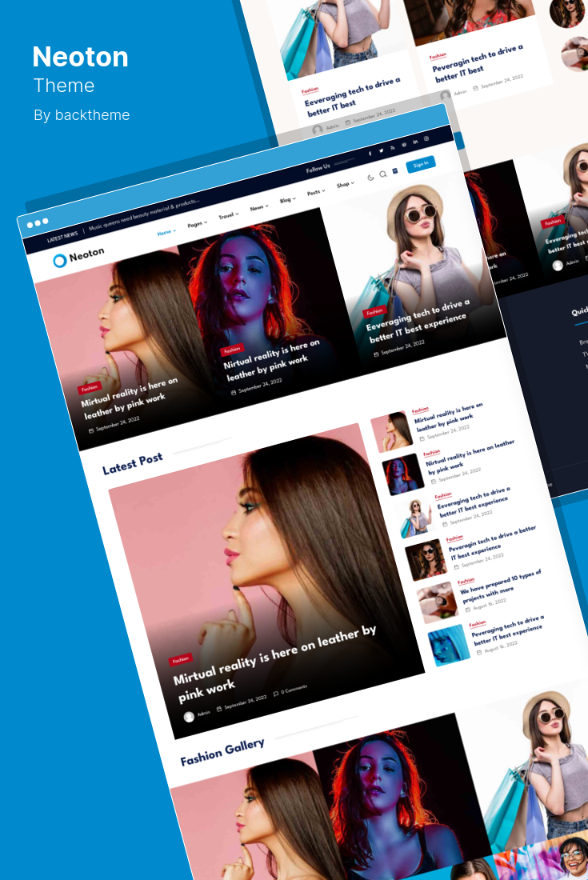Screen dimensions: 588x880
Task: Open the large 'Mirtual reality' Latest Post title
Action: pos(275,663)
